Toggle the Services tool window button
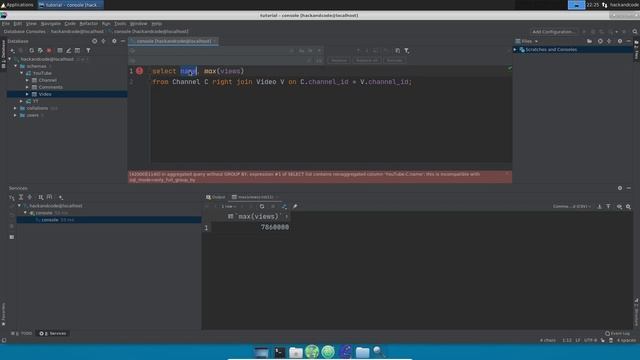 pos(53,333)
